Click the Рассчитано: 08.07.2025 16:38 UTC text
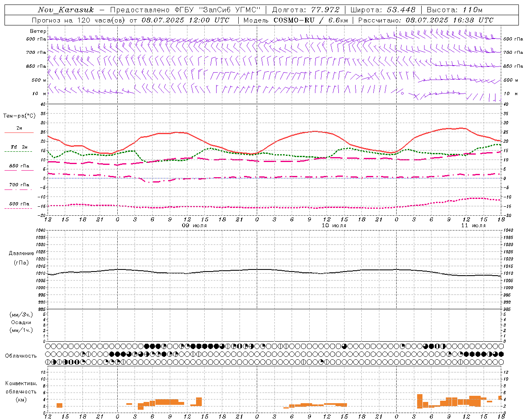Image resolution: width=525 pixels, height=420 pixels. pos(426,20)
